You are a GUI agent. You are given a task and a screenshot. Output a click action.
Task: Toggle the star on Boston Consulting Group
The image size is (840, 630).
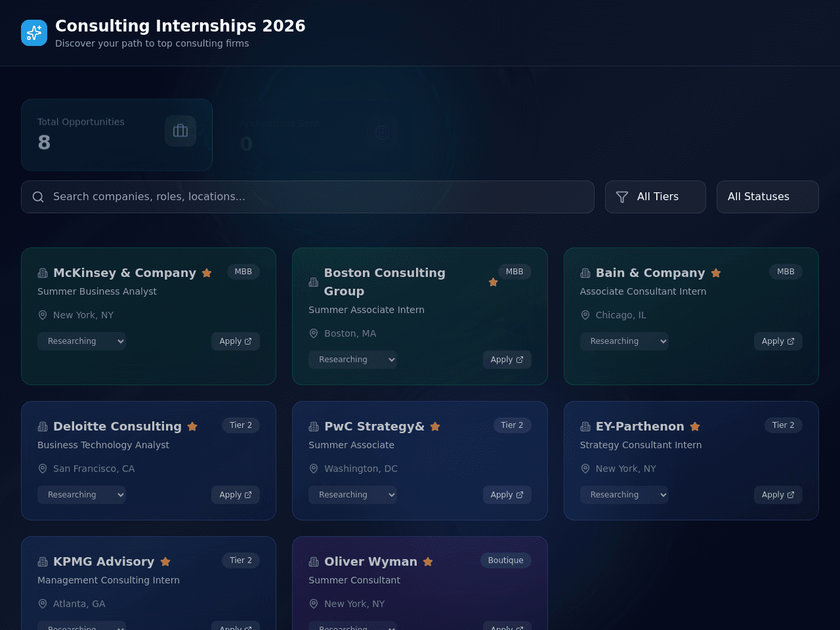coord(493,282)
